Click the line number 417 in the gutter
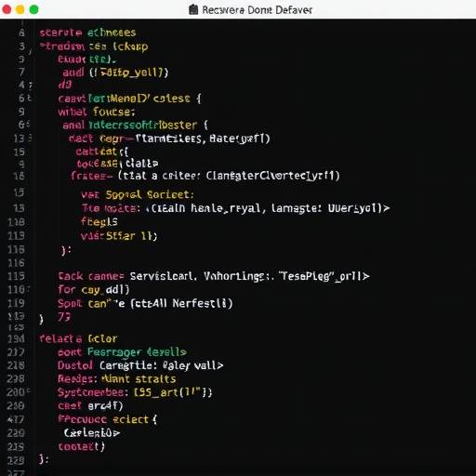Screen dimensions: 476x476 [x=16, y=419]
